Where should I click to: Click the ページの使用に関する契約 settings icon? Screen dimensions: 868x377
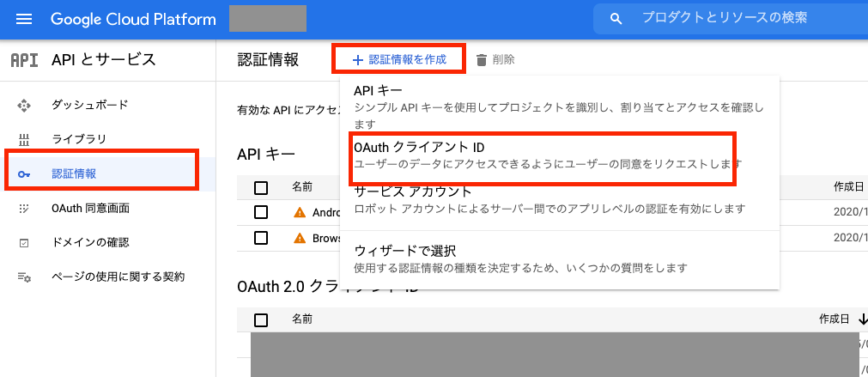(x=24, y=277)
